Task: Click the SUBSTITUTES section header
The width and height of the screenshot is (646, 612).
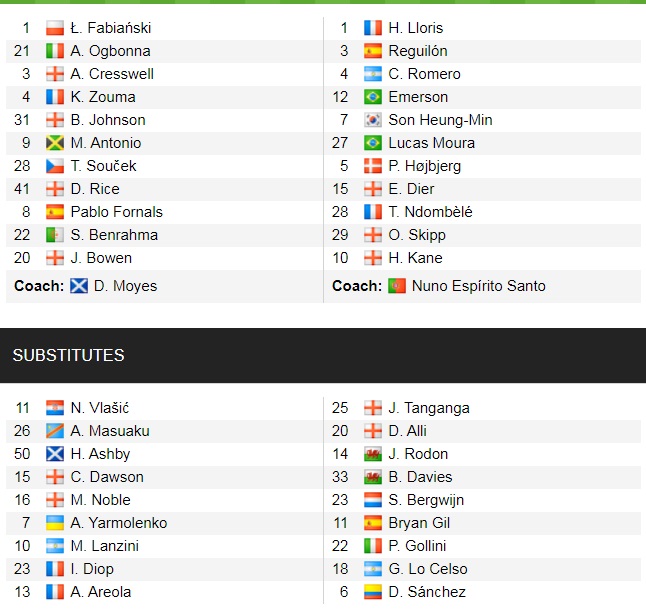Action: click(x=68, y=355)
